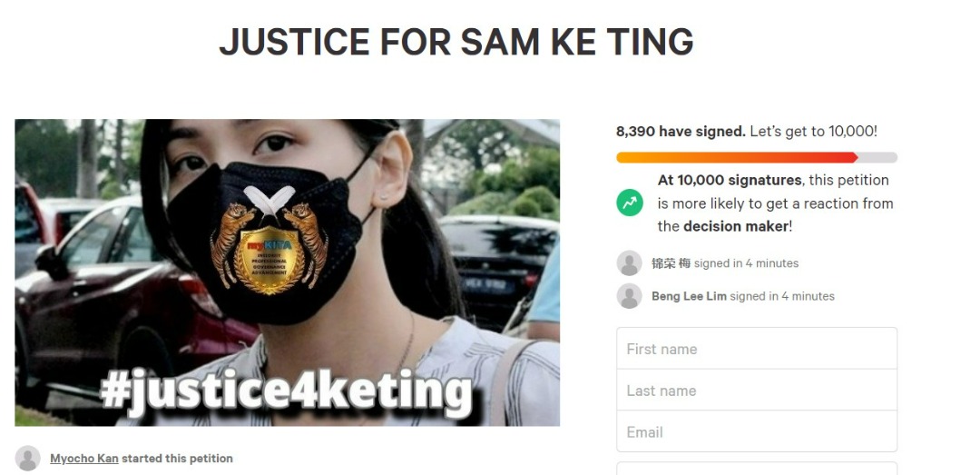Click Beng Lee Lim's avatar icon
The width and height of the screenshot is (980, 475).
click(630, 296)
